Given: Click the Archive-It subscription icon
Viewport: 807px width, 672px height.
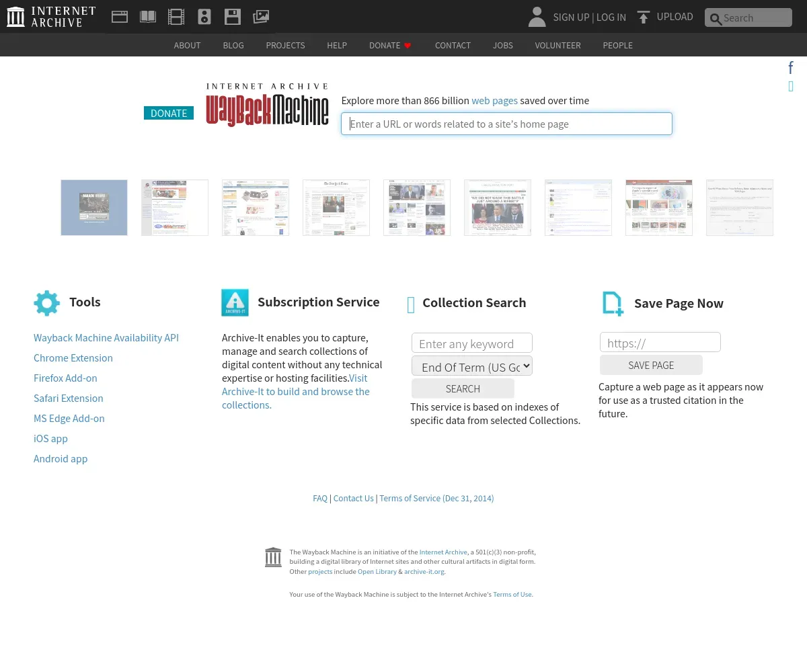Looking at the screenshot, I should click(235, 302).
